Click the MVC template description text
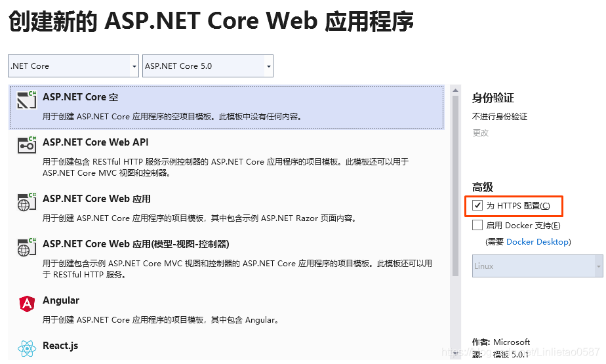Image resolution: width=606 pixels, height=364 pixels. click(x=237, y=269)
